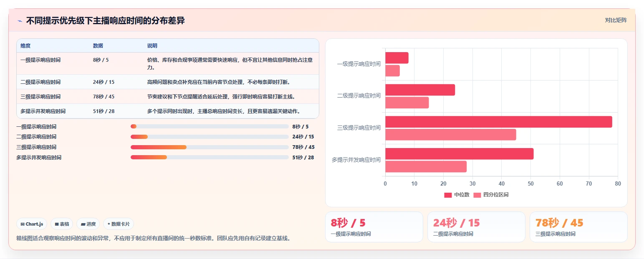Screen dimensions: 644x259
Task: Click the chart axis label 一级提示响应时间
Action: [x=359, y=64]
